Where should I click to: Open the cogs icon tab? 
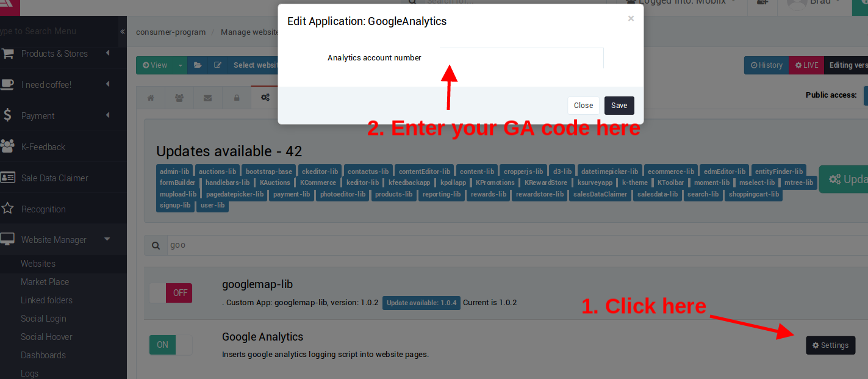(265, 98)
